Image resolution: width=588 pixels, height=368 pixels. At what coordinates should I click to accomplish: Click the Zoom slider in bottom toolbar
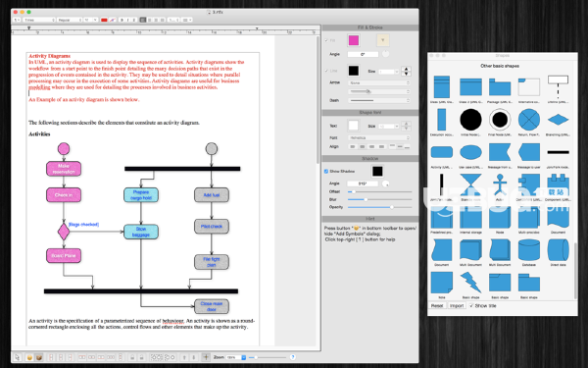[x=267, y=357]
